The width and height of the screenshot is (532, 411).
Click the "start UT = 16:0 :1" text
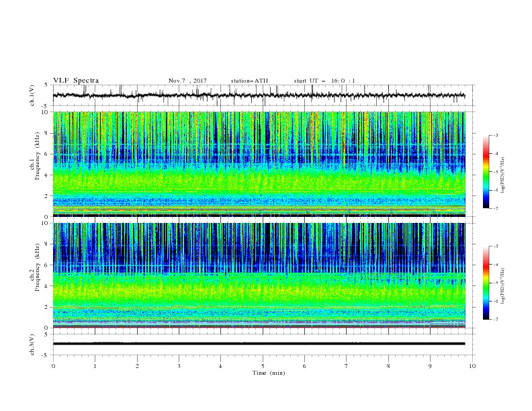tap(324, 81)
